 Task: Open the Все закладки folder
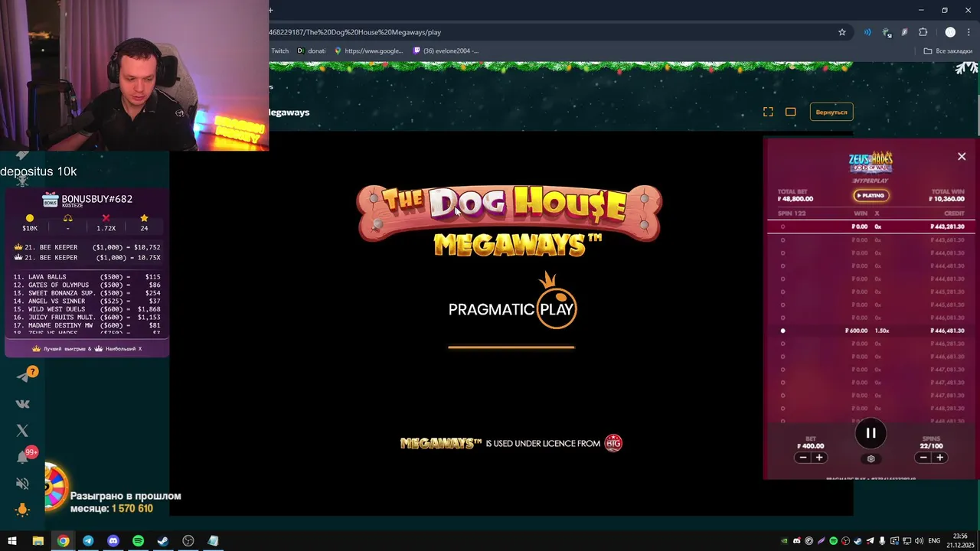(x=948, y=51)
